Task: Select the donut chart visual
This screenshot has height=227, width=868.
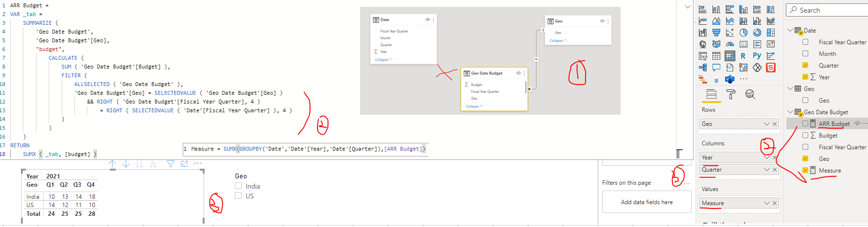Action: point(757,33)
